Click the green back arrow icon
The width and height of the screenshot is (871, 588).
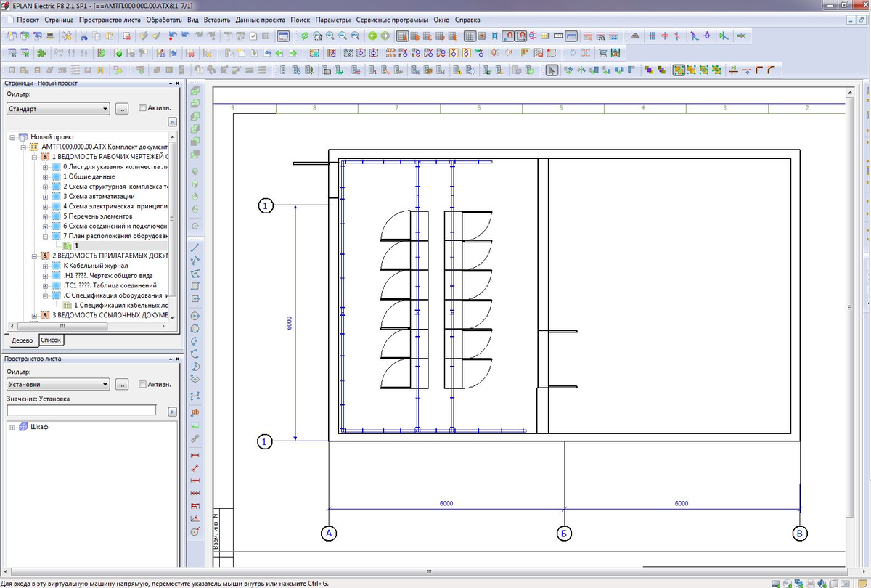pos(372,36)
